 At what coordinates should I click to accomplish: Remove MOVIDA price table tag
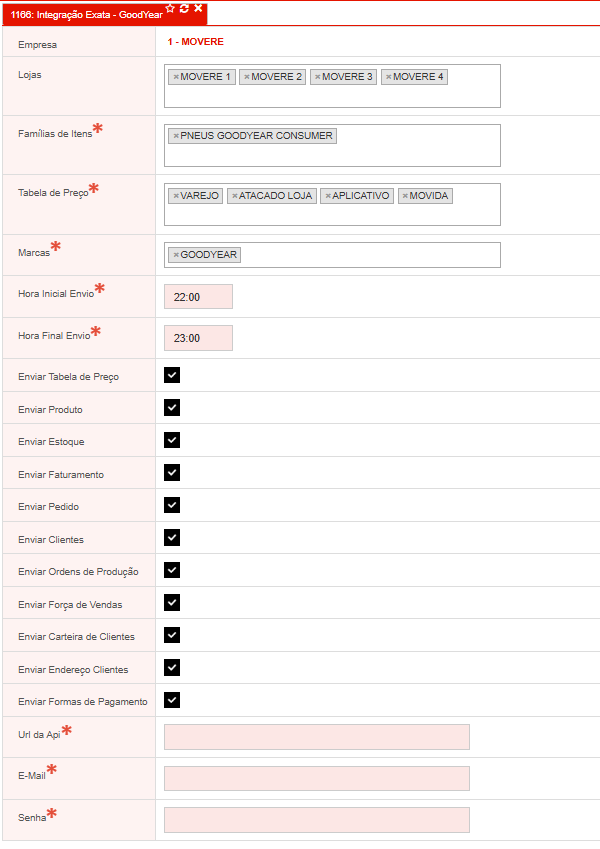tap(405, 196)
